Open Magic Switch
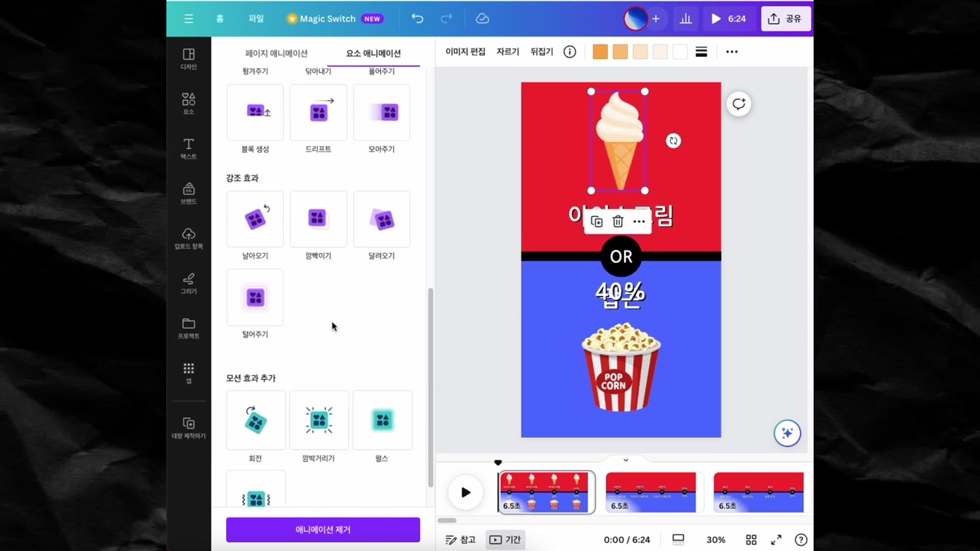Screen dimensions: 980x551 coord(335,19)
